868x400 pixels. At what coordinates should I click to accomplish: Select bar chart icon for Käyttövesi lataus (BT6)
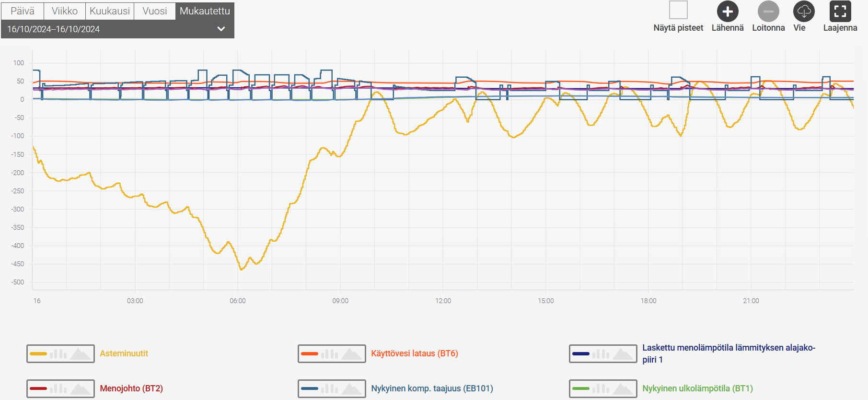330,354
